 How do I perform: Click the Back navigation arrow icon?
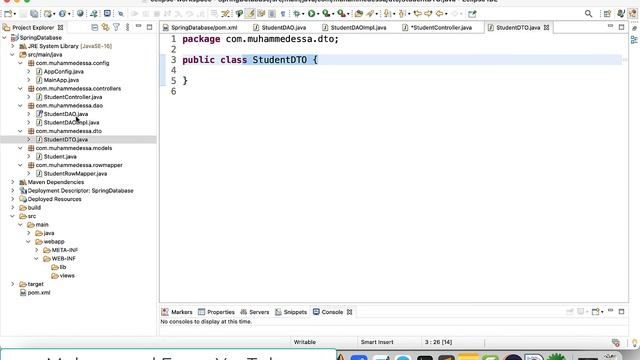440,14
